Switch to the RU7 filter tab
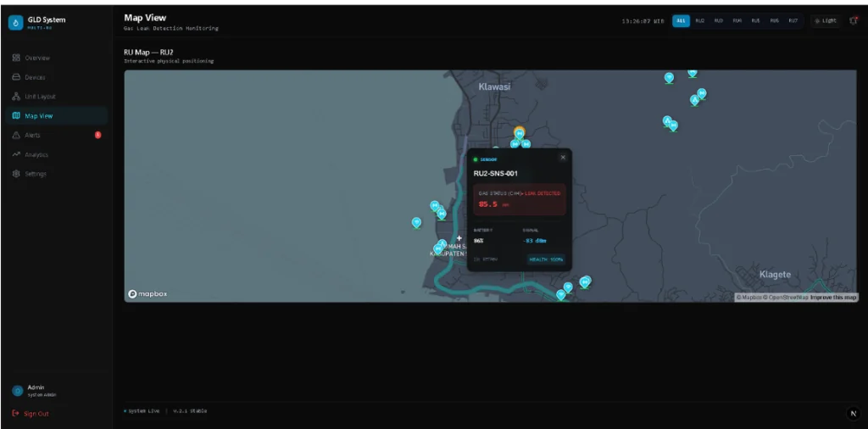 click(x=793, y=20)
